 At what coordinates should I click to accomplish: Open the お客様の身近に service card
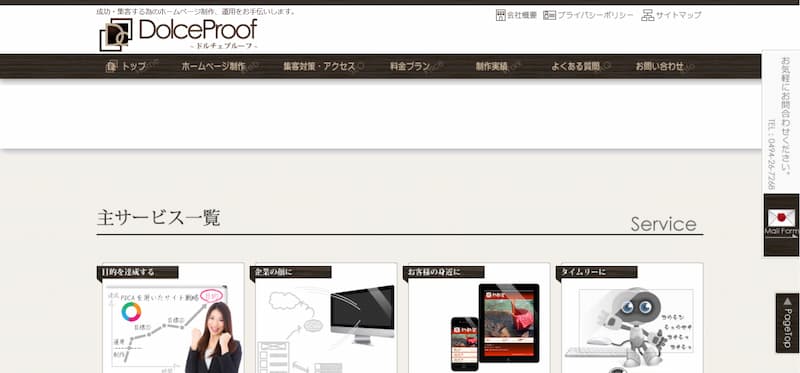[x=477, y=318]
